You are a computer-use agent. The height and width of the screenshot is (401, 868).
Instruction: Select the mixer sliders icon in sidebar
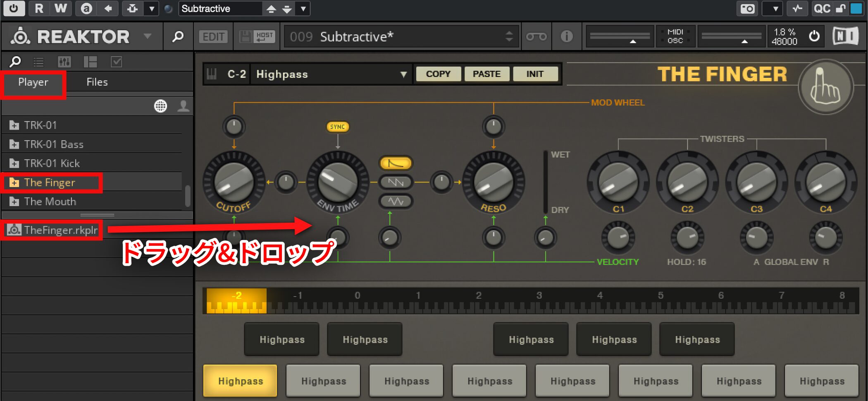(64, 62)
